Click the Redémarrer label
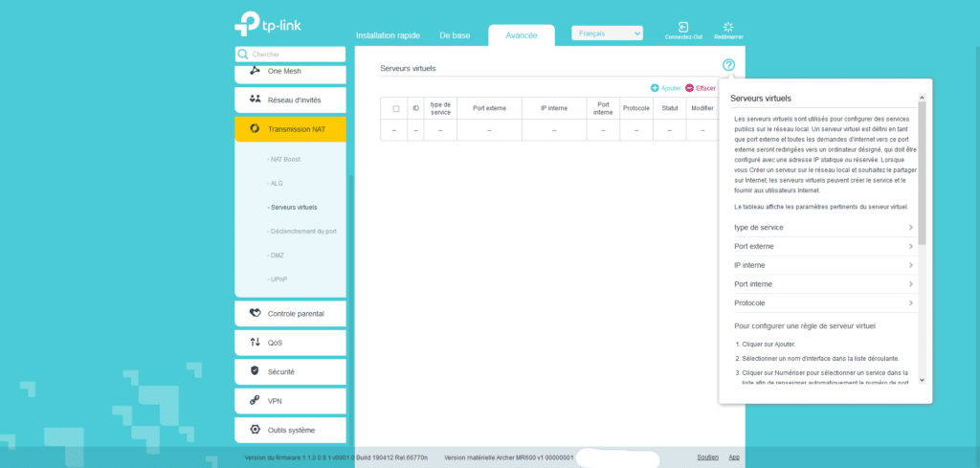 tap(728, 37)
